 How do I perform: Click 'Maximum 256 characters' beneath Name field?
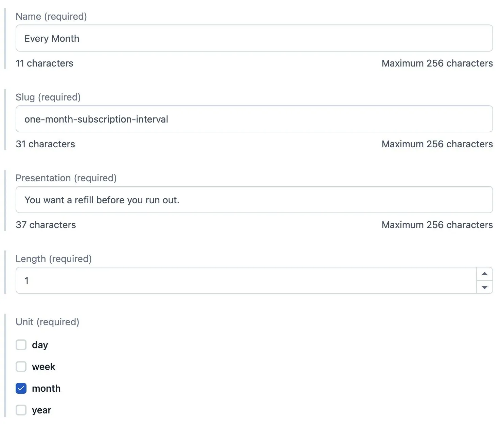click(437, 63)
